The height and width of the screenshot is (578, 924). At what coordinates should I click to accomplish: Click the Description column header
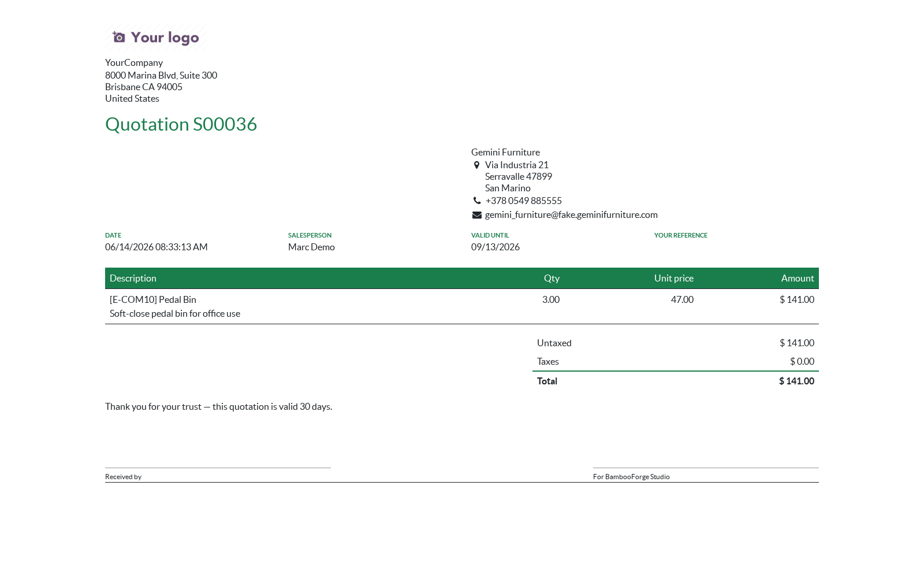click(133, 278)
